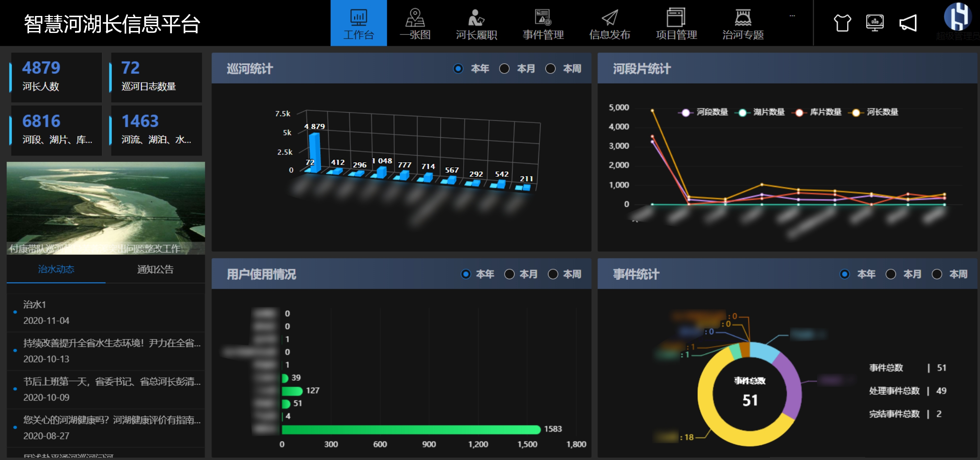Image resolution: width=980 pixels, height=460 pixels.
Task: Select 本月 in 事件统计 panel
Action: pos(891,274)
